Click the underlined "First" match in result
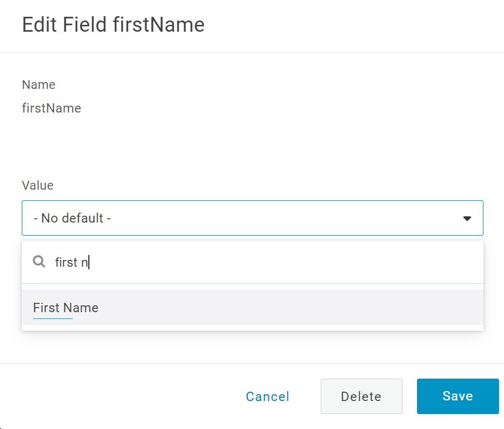504x429 pixels. [47, 308]
